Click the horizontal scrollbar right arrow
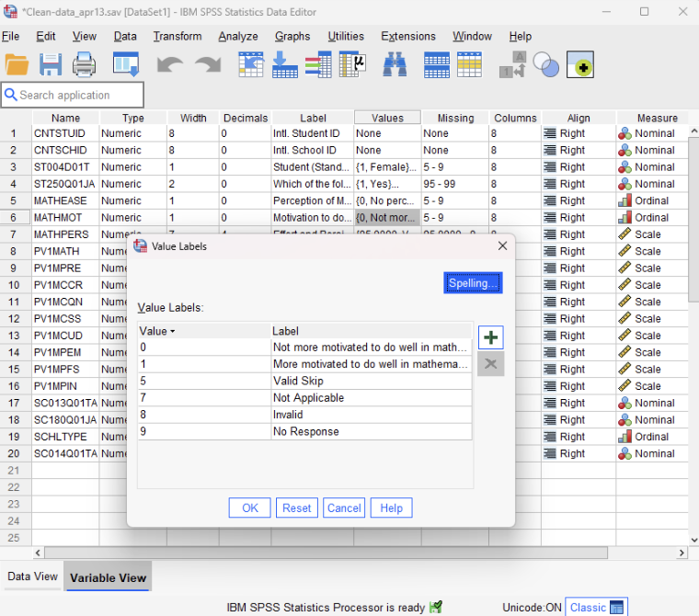699x616 pixels. point(682,553)
